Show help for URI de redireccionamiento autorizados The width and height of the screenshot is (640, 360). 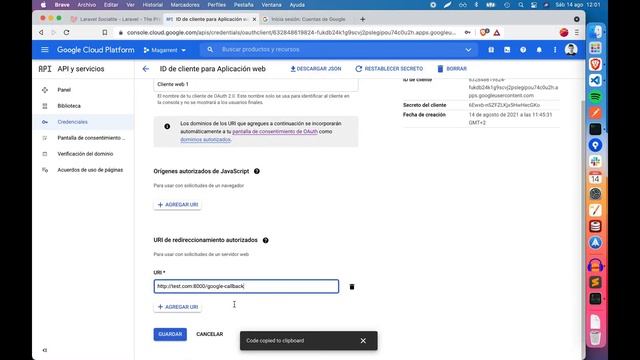(266, 240)
